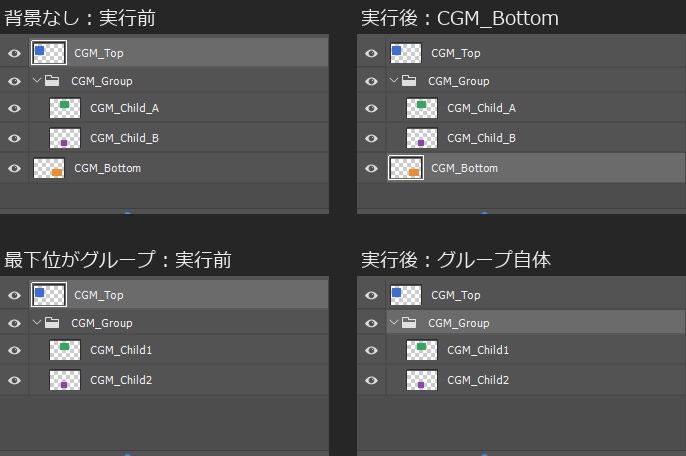Click CGM_Top blue thumbnail in 背景なし:実行前 panel

[x=49, y=53]
